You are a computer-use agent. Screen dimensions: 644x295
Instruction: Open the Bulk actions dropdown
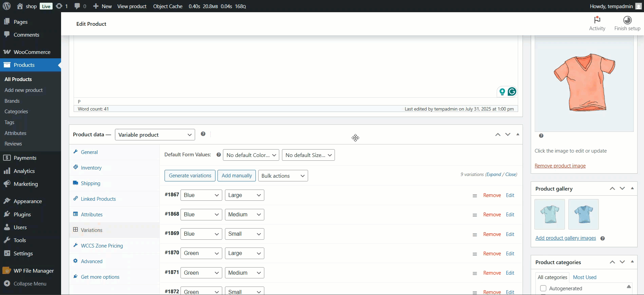283,176
